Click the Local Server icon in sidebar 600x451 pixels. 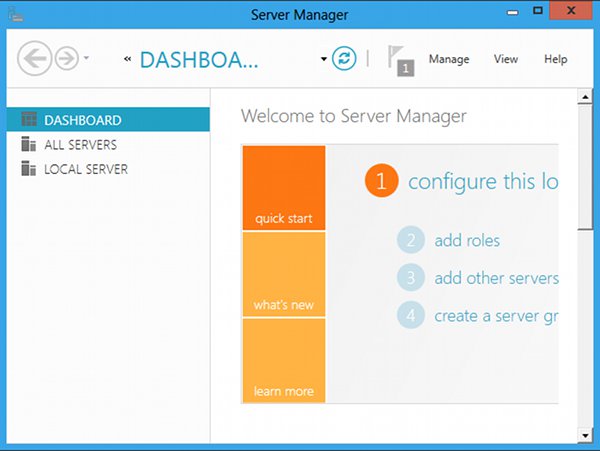[x=29, y=168]
